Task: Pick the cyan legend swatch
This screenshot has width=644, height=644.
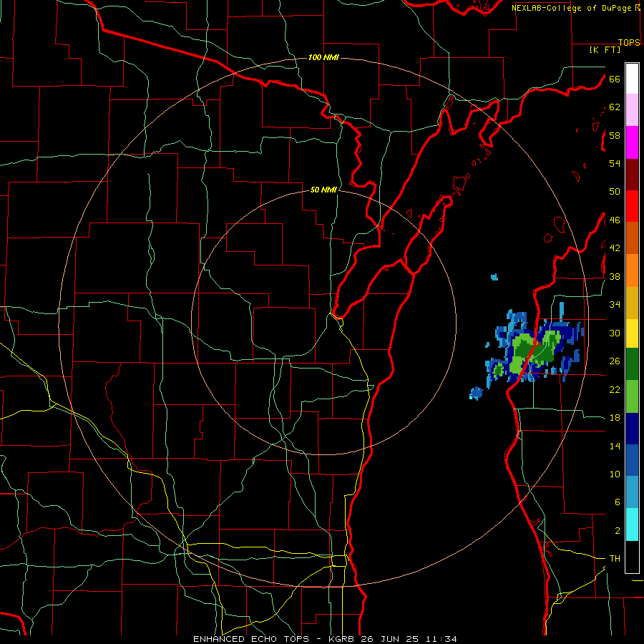Action: tap(632, 525)
